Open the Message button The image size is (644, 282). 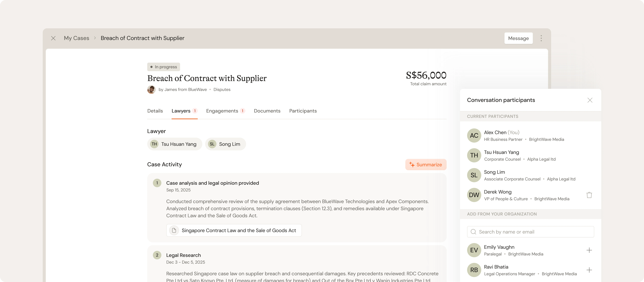click(518, 38)
